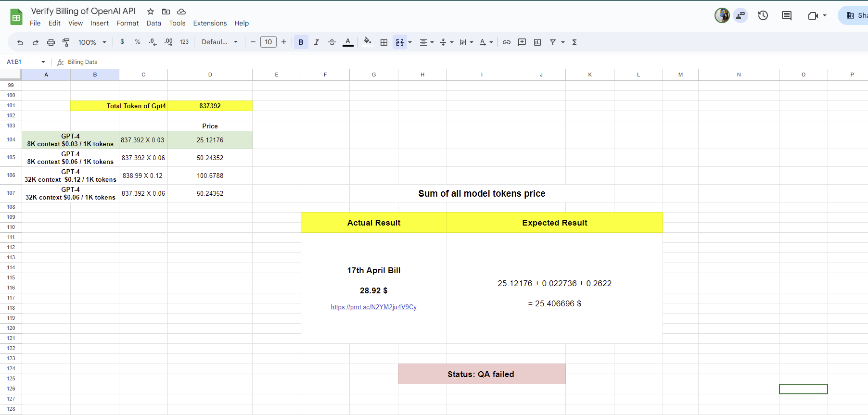The width and height of the screenshot is (868, 415).
Task: Toggle Bold formatting
Action: coord(301,42)
